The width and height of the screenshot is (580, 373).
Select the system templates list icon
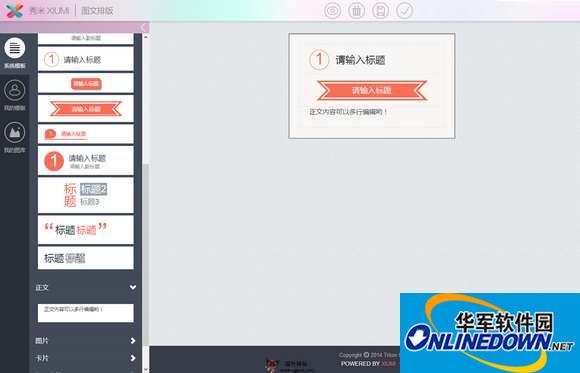(15, 48)
